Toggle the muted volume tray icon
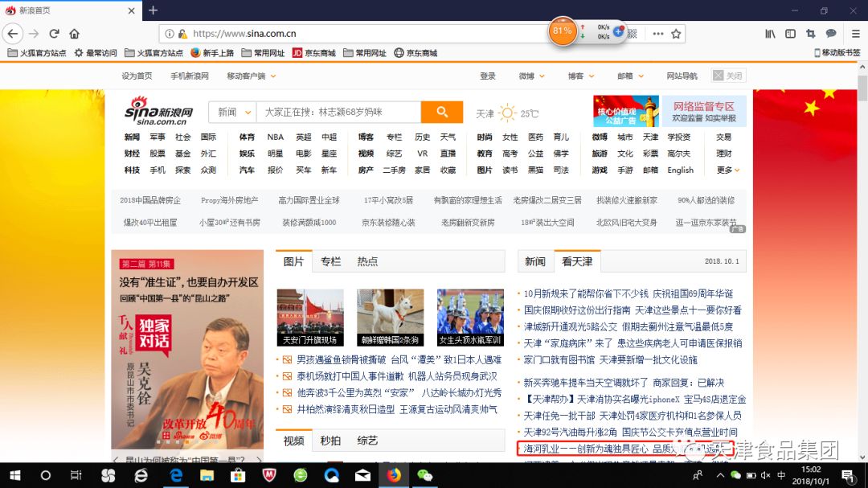Viewport: 868px width, 488px height. coord(766,475)
